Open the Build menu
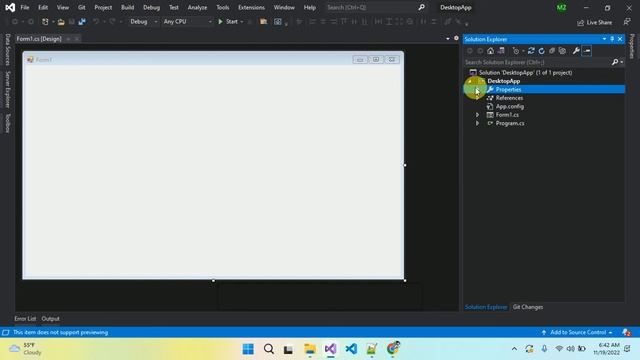The height and width of the screenshot is (360, 640). coord(127,7)
